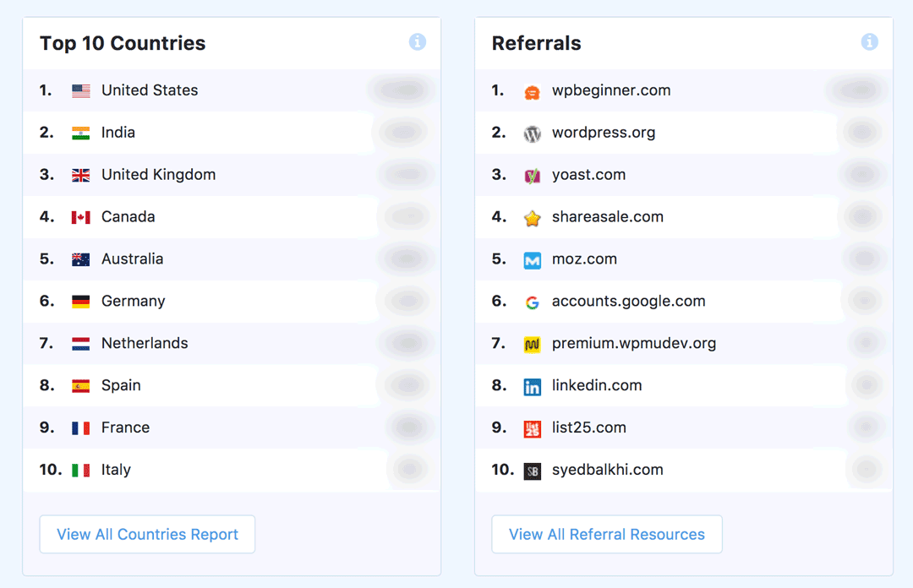Click the India flag icon
This screenshot has width=913, height=588.
click(x=81, y=133)
